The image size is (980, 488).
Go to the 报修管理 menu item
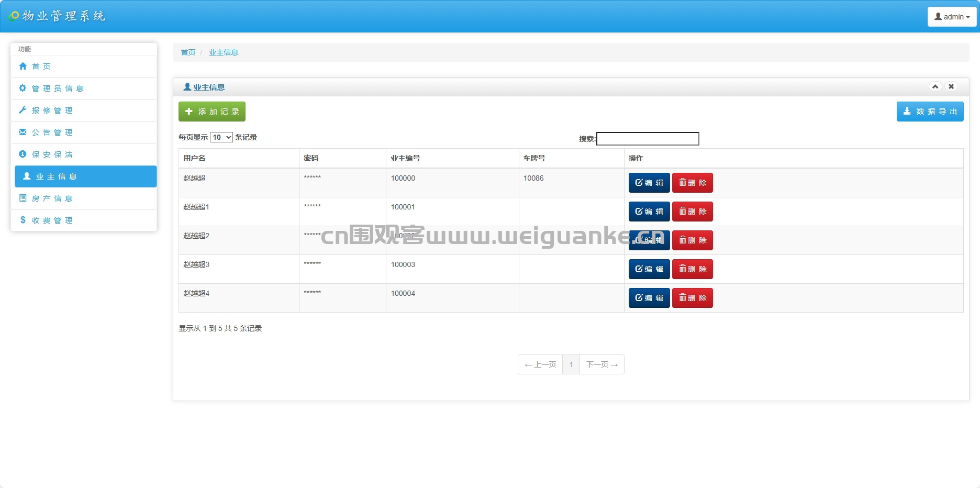tap(84, 110)
